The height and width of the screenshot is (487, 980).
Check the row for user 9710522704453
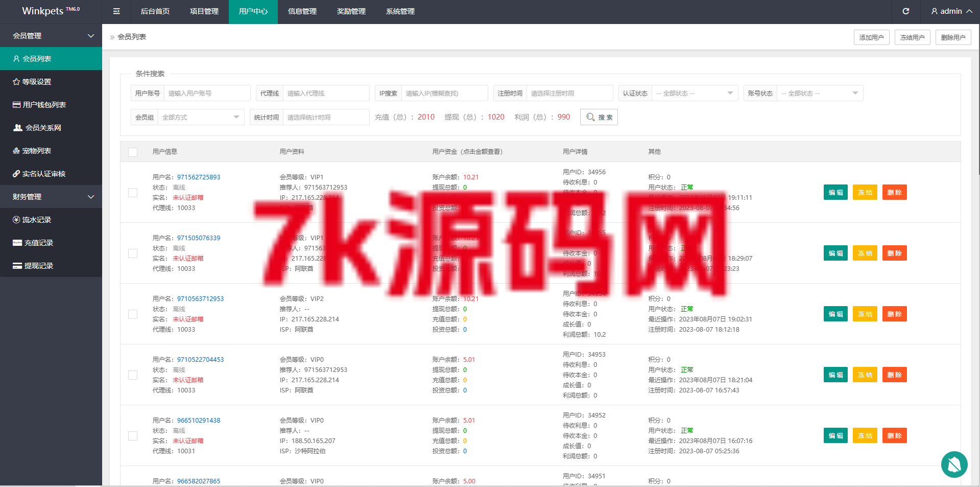click(133, 375)
